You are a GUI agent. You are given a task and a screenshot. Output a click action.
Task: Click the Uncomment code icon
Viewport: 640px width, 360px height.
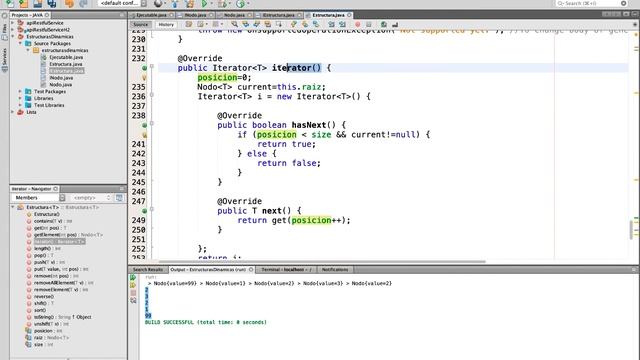tap(395, 24)
